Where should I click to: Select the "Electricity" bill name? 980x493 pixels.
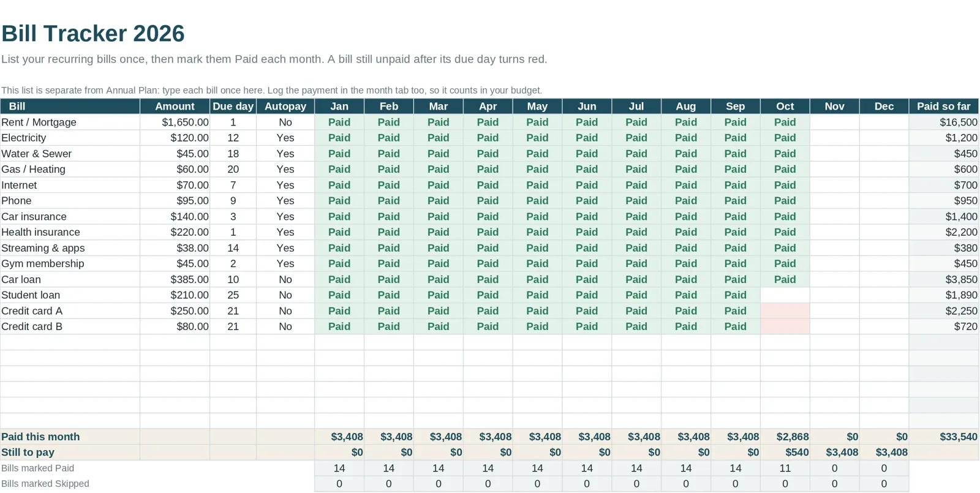point(23,138)
